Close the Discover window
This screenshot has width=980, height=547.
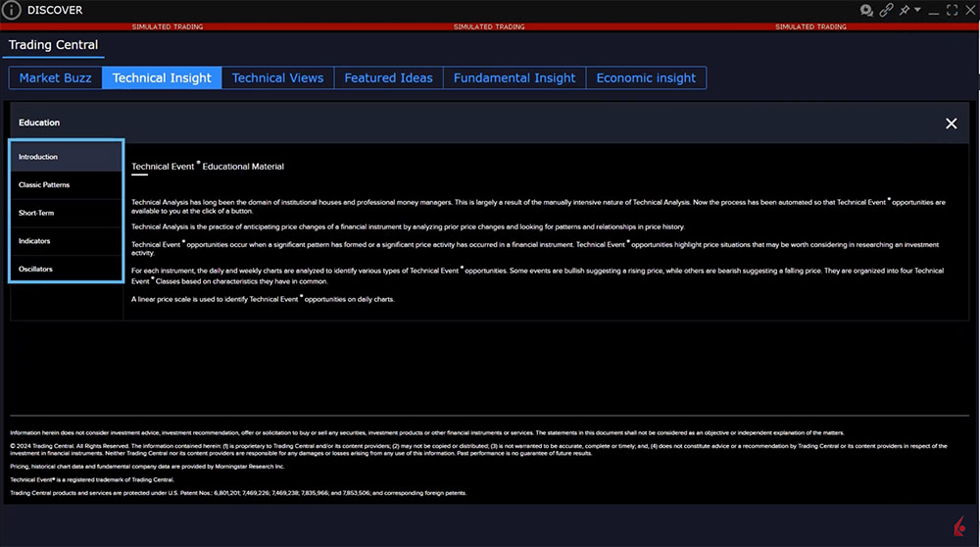coord(970,10)
